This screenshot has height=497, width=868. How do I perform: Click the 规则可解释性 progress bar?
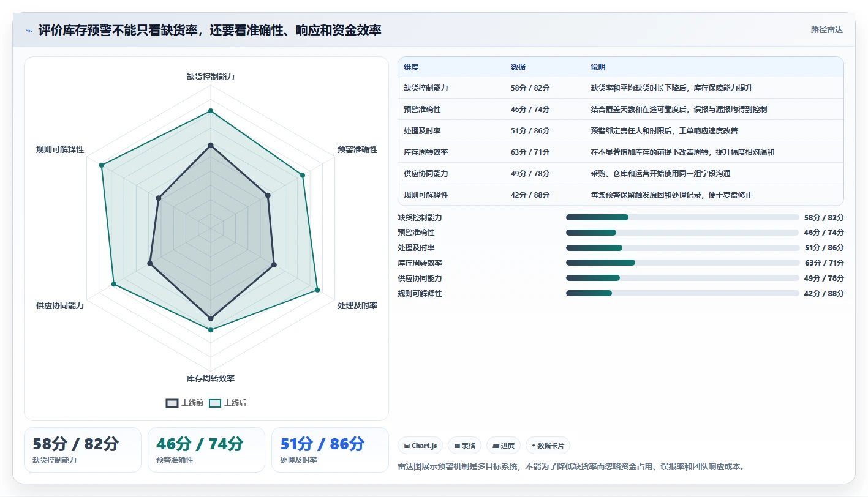coord(682,294)
